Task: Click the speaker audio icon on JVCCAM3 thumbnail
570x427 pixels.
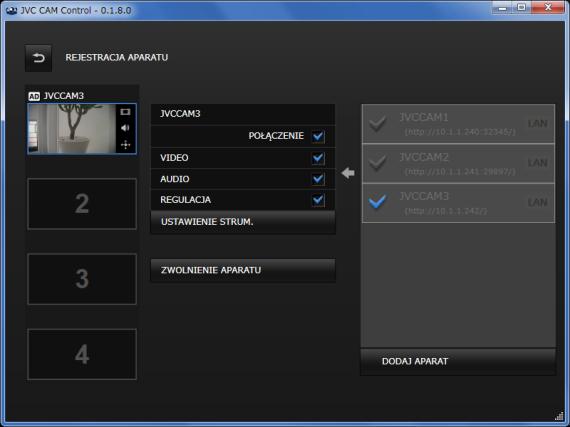Action: tap(125, 128)
